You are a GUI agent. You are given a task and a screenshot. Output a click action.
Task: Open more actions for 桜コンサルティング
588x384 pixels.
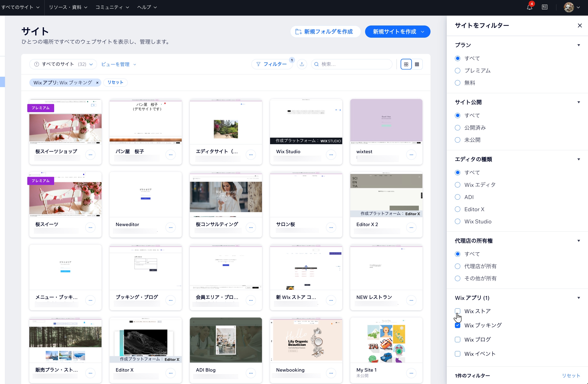click(x=251, y=227)
